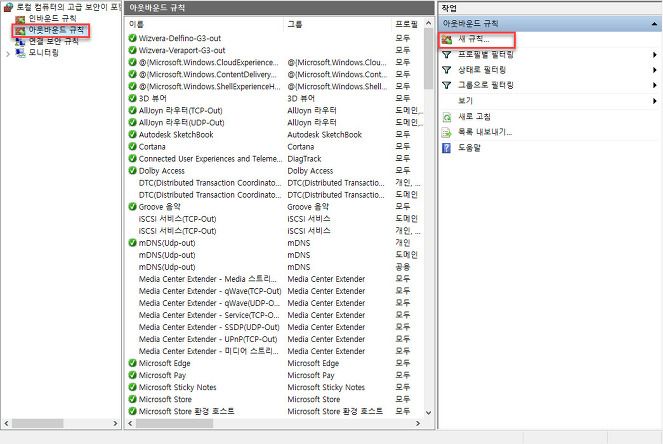Image resolution: width=663 pixels, height=444 pixels.
Task: Click the Help (도움말) question mark icon
Action: click(x=447, y=148)
